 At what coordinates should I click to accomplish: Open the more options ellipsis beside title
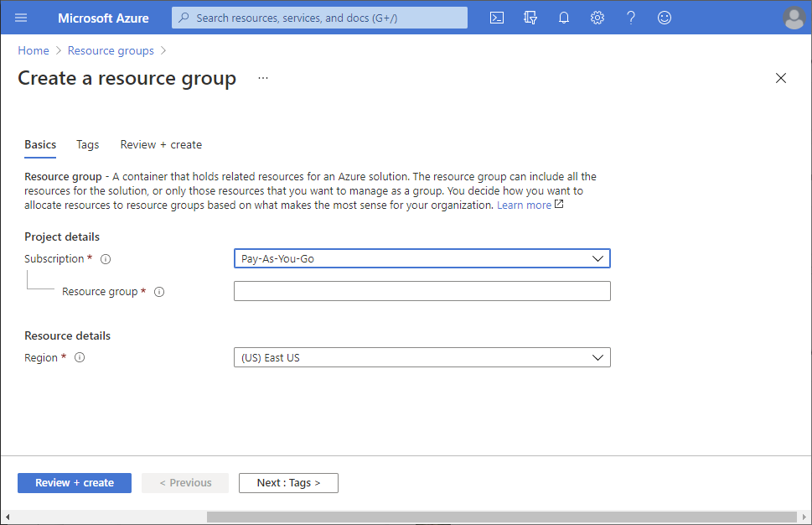[263, 78]
